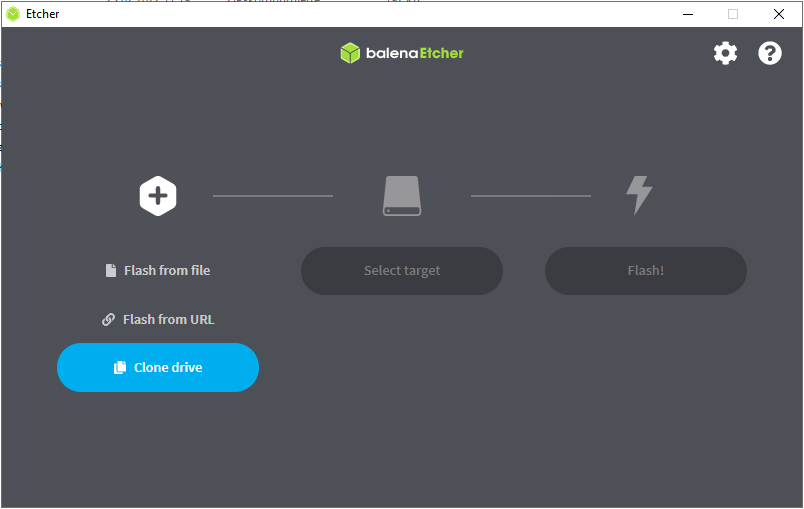Click the lightning bolt flash icon

(638, 196)
